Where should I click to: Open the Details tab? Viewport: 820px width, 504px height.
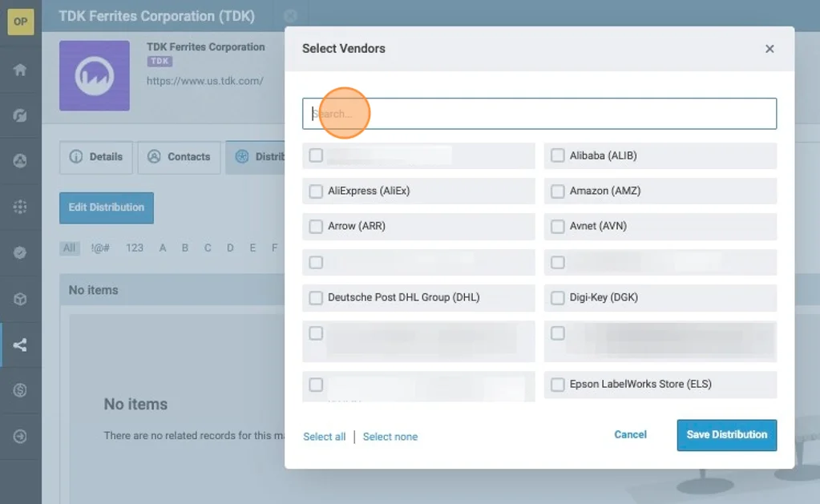(96, 157)
